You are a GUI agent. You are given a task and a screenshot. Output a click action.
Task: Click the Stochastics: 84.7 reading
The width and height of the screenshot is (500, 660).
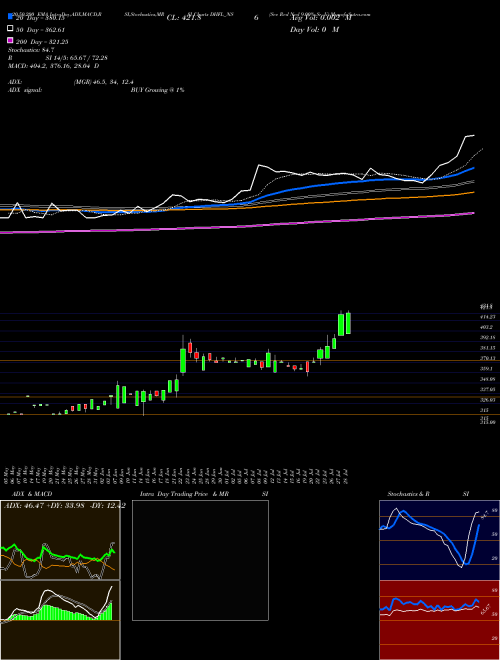point(31,50)
